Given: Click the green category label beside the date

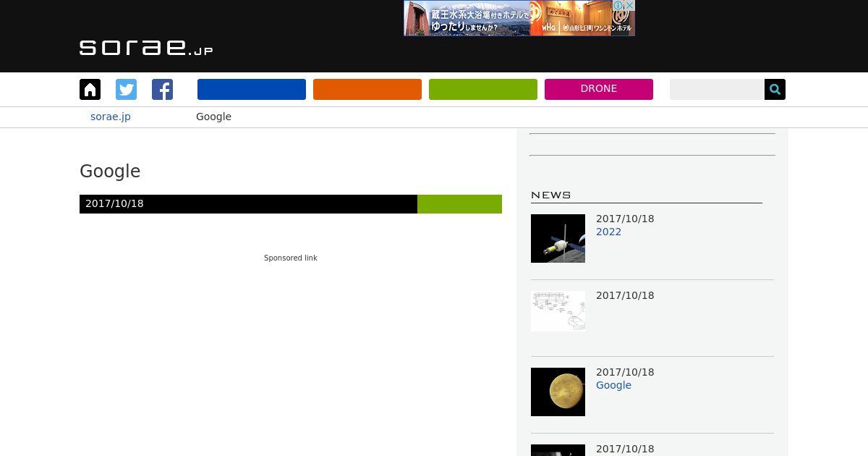Looking at the screenshot, I should (x=459, y=204).
